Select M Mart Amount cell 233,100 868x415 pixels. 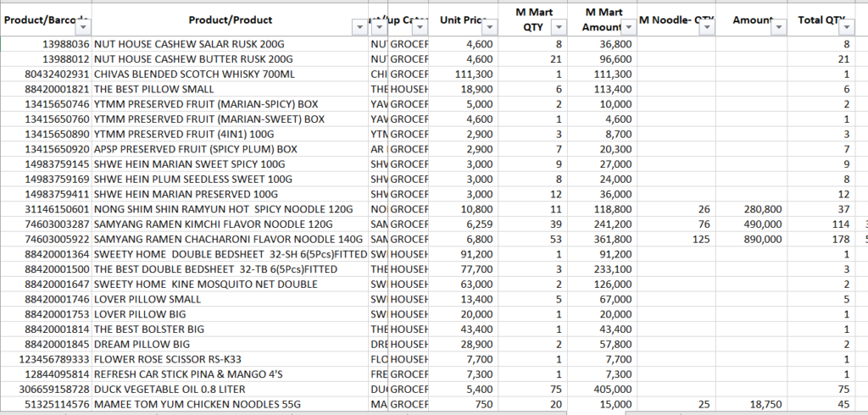(x=602, y=269)
